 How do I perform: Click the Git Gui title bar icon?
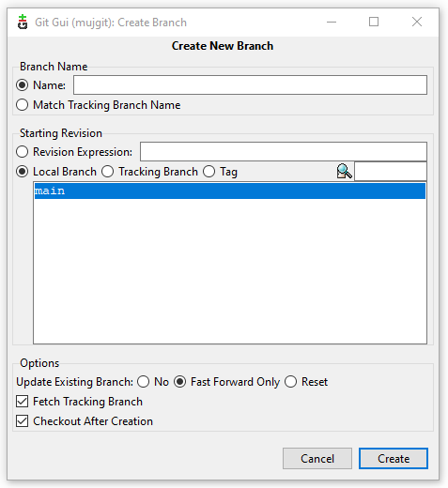pos(23,22)
